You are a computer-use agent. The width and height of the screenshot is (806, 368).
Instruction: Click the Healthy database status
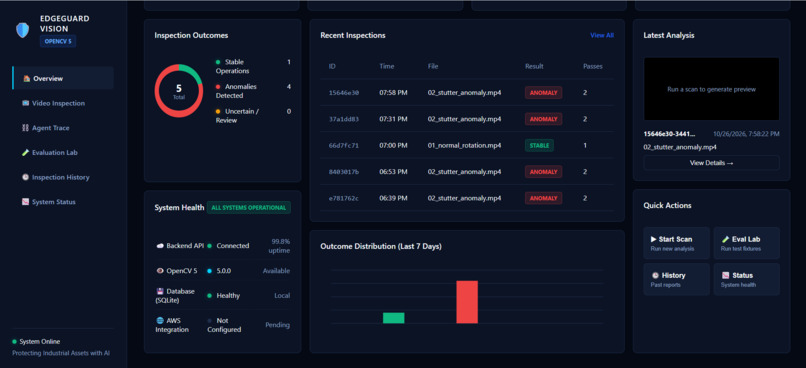(x=228, y=296)
